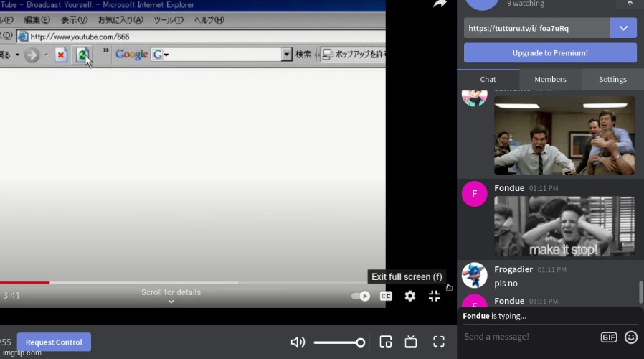644x359 pixels.
Task: Click the IE stop button red X
Action: tap(61, 55)
